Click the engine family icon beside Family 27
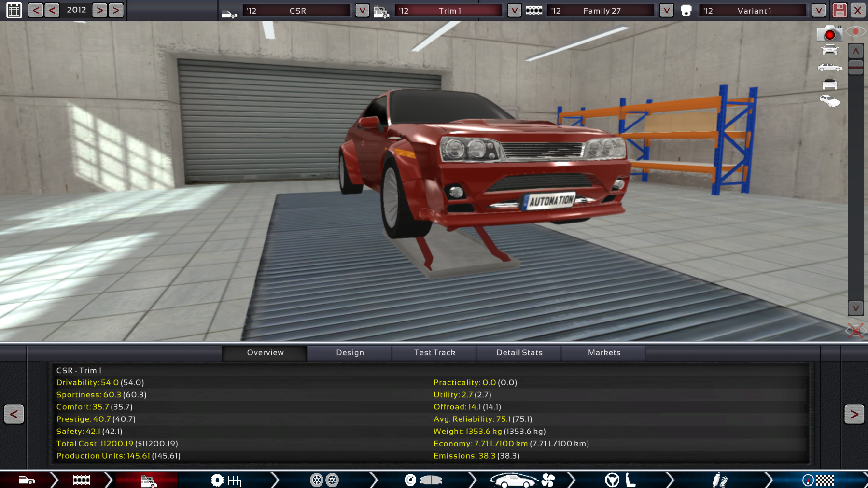Image resolution: width=868 pixels, height=488 pixels. click(x=534, y=11)
